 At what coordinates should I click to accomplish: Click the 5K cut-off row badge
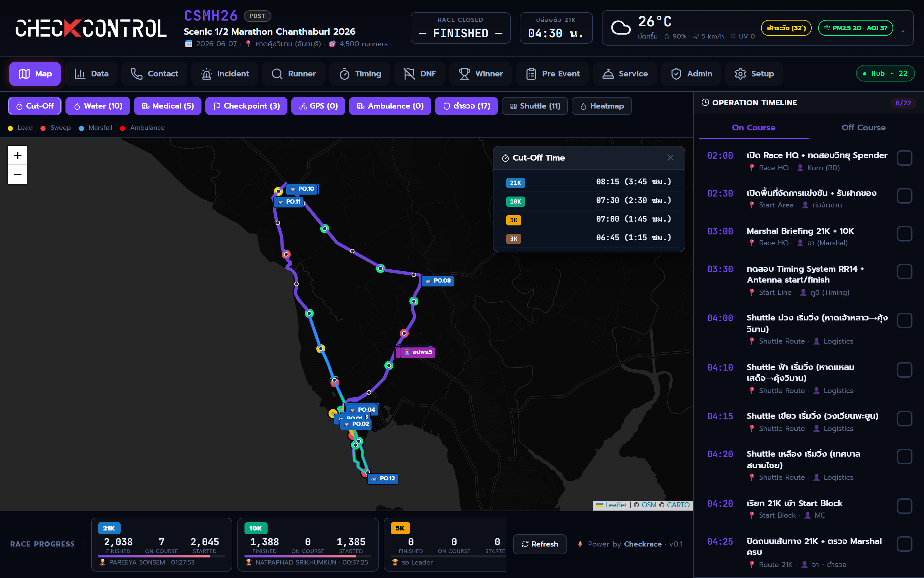point(514,220)
